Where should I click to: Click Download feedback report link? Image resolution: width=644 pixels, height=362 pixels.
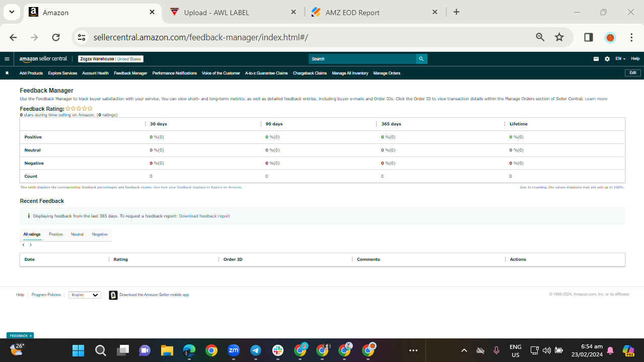tap(204, 216)
